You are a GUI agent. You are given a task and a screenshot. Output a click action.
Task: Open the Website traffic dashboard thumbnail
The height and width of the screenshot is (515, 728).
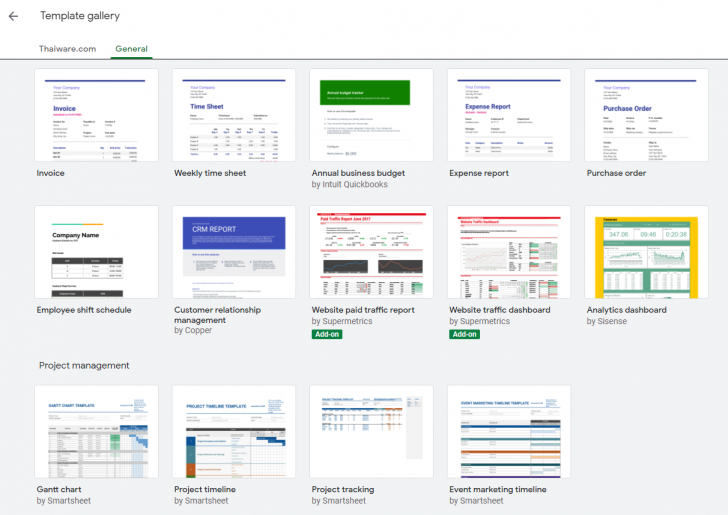pyautogui.click(x=509, y=252)
